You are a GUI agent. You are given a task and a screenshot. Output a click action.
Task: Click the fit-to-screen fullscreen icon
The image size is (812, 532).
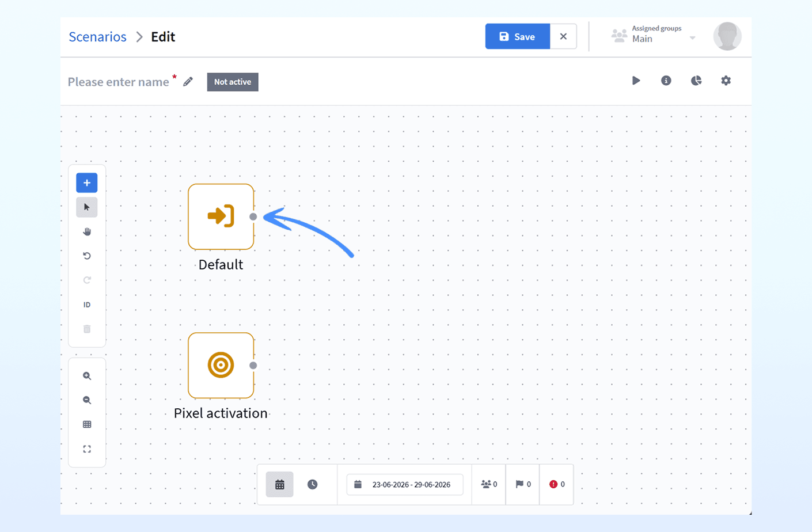(x=87, y=449)
